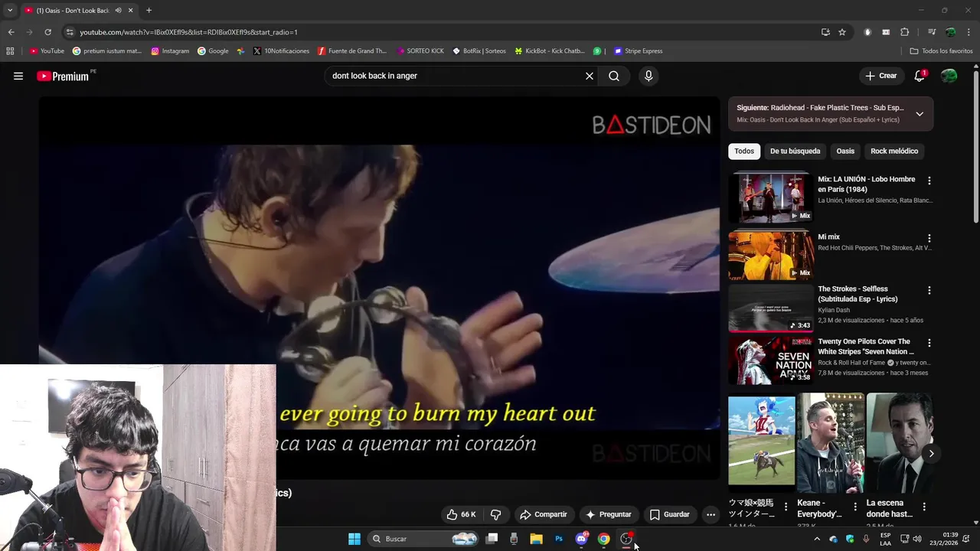
Task: Open Instagram bookmark
Action: [x=170, y=51]
